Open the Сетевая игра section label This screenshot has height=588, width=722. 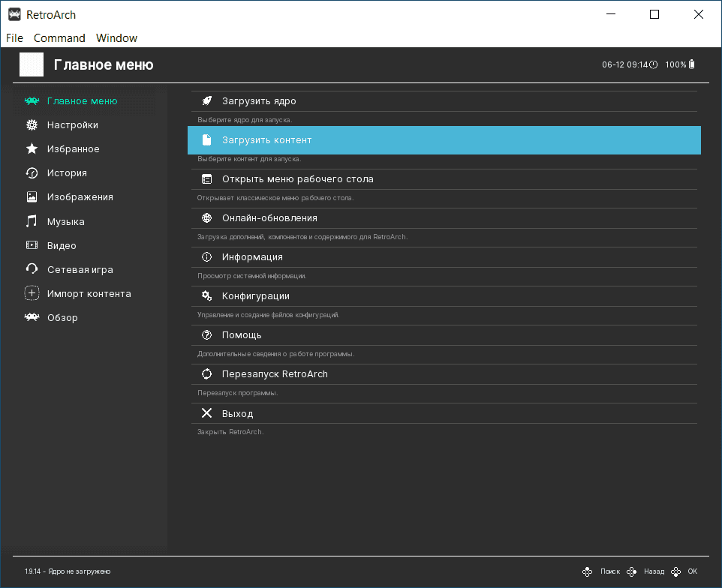pyautogui.click(x=80, y=269)
